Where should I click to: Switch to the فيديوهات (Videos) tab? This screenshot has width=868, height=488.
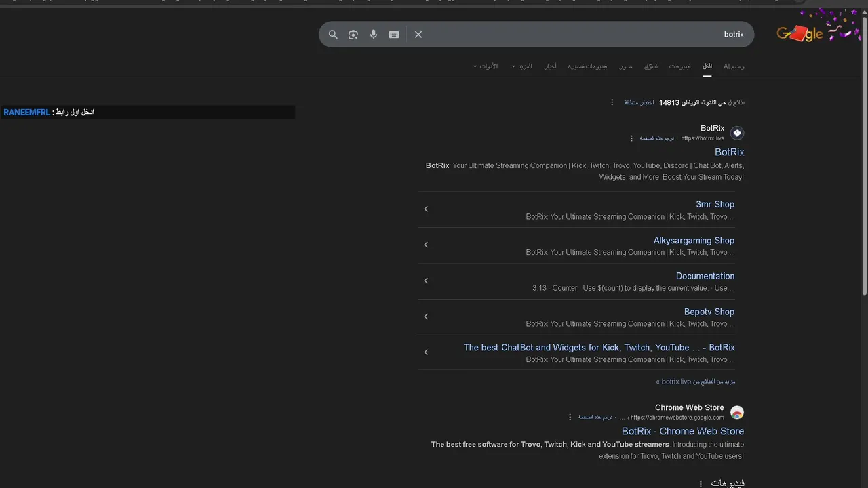[x=680, y=66]
